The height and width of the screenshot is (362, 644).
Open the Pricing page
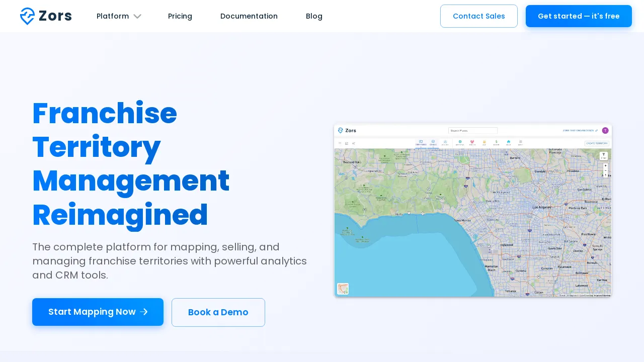180,16
